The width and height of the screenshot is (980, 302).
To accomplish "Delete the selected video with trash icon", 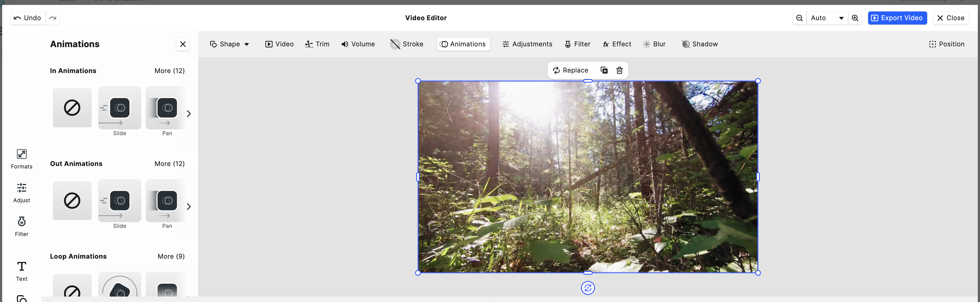I will [619, 70].
